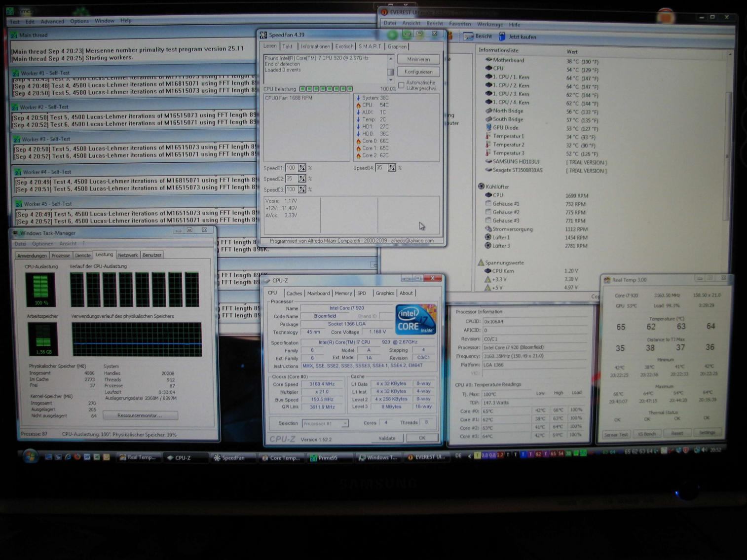Switch to the S.M.A.R.T. tab in SpeedFan

[370, 46]
